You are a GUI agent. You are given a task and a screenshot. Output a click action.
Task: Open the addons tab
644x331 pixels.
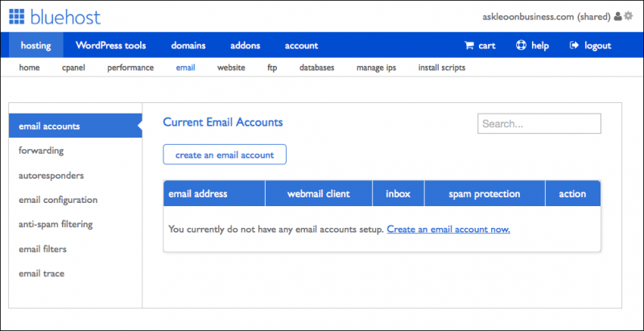tap(246, 45)
